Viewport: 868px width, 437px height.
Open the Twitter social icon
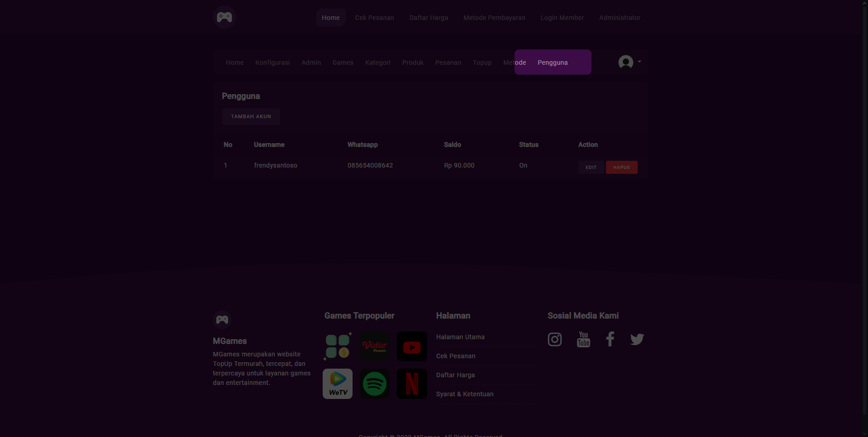(637, 339)
